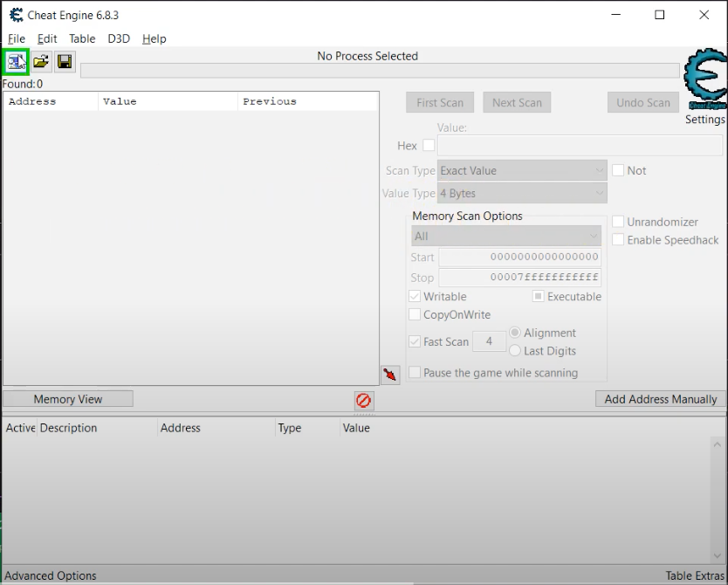Enable Speedhack checkbox
This screenshot has height=585, width=728.
click(x=618, y=239)
